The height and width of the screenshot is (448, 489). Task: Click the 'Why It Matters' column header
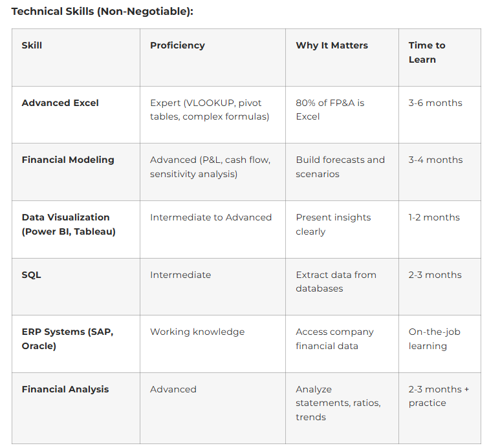point(332,45)
